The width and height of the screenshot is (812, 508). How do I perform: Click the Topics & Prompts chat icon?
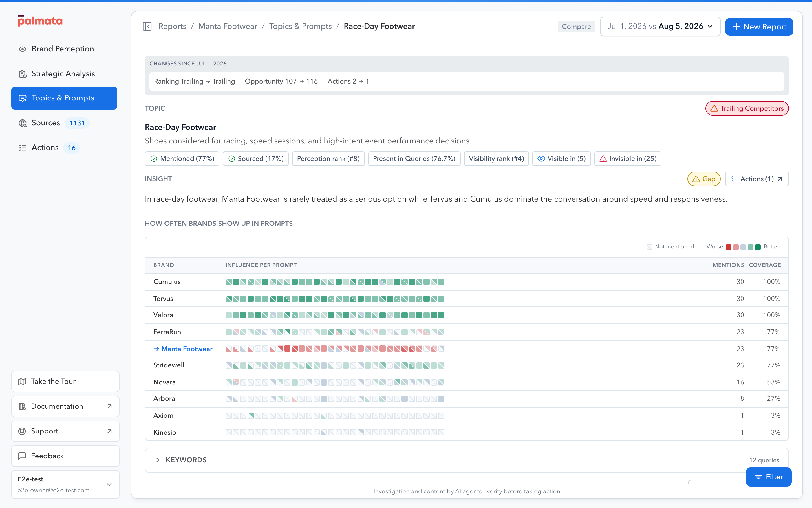[23, 98]
